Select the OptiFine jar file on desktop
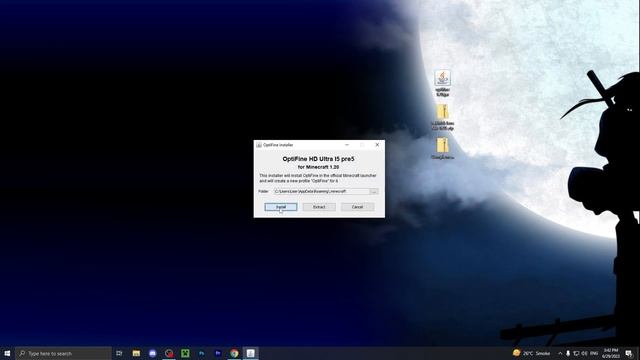 (x=442, y=83)
